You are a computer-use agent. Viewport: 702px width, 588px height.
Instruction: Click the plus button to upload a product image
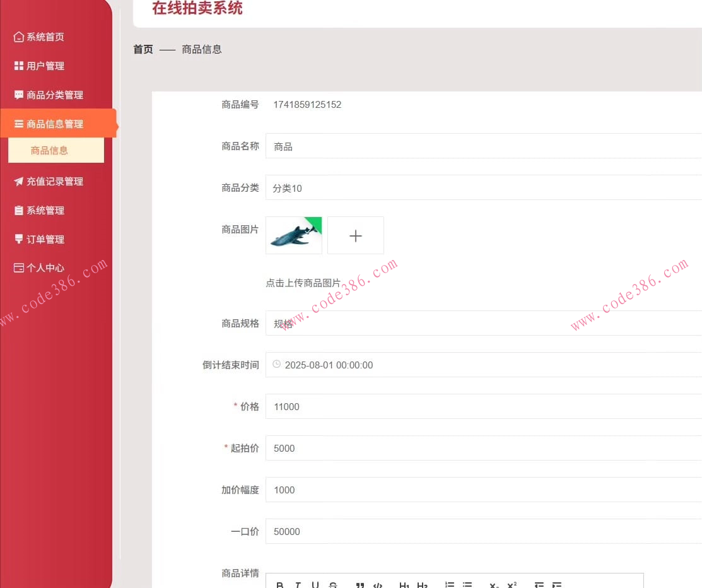tap(355, 235)
